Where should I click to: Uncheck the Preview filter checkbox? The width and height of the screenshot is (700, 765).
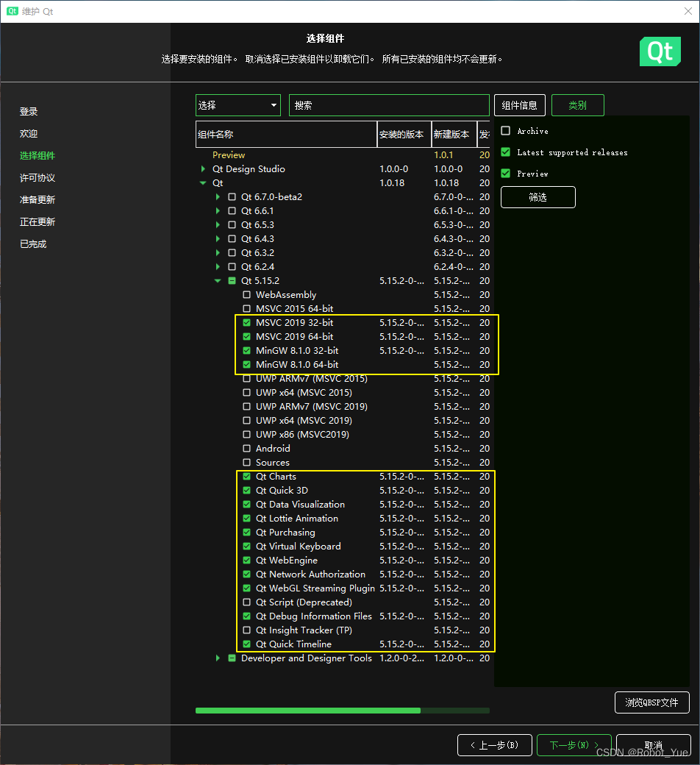click(506, 173)
